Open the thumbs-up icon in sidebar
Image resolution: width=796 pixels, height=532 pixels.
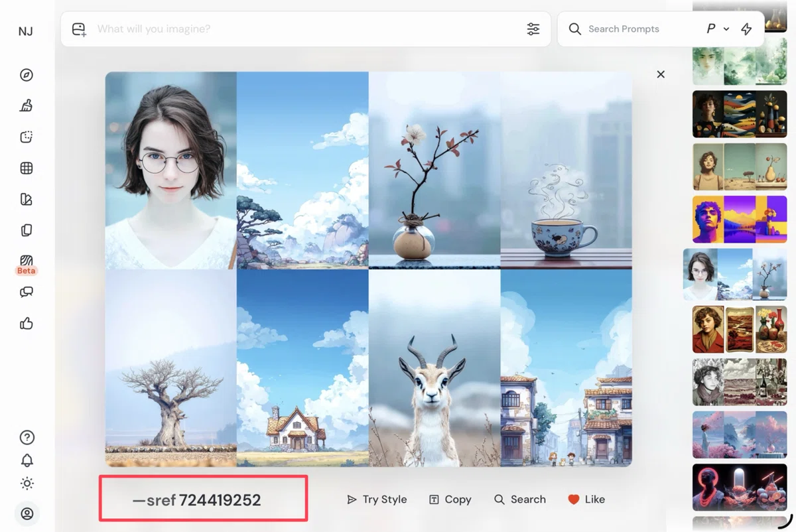(x=27, y=324)
